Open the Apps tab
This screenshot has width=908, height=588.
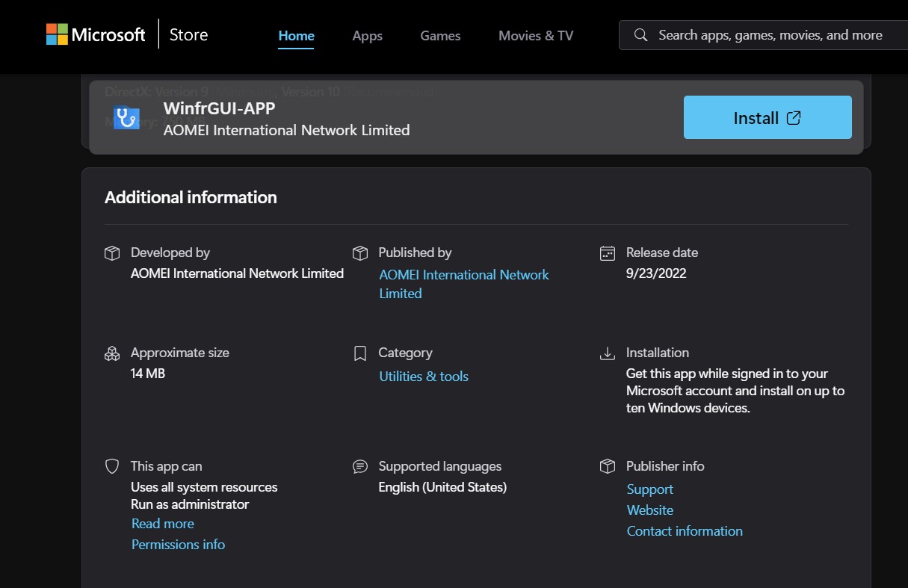click(368, 35)
